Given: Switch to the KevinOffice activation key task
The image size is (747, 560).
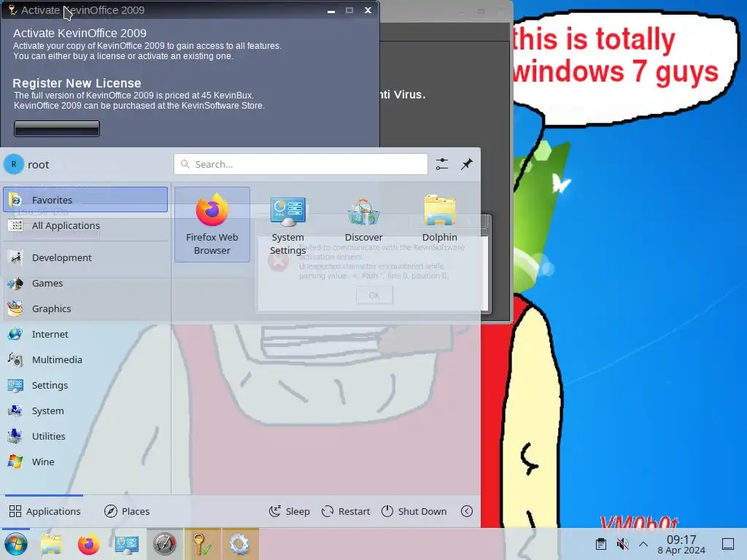Looking at the screenshot, I should (203, 544).
